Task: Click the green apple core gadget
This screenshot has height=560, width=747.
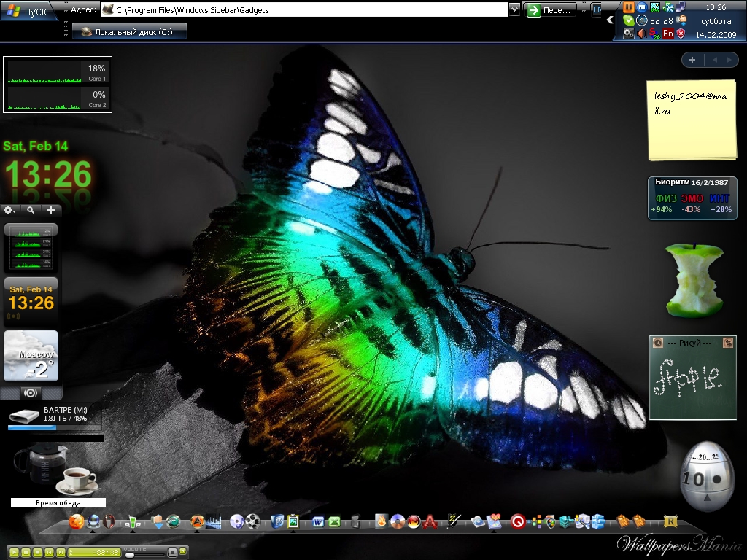Action: [694, 281]
